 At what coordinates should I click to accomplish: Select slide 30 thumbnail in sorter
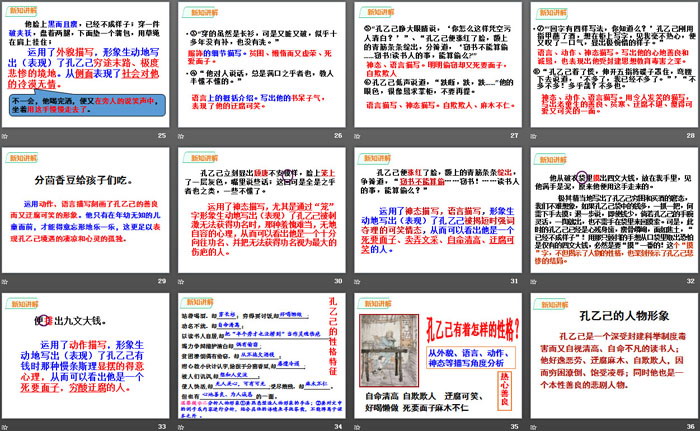click(262, 210)
